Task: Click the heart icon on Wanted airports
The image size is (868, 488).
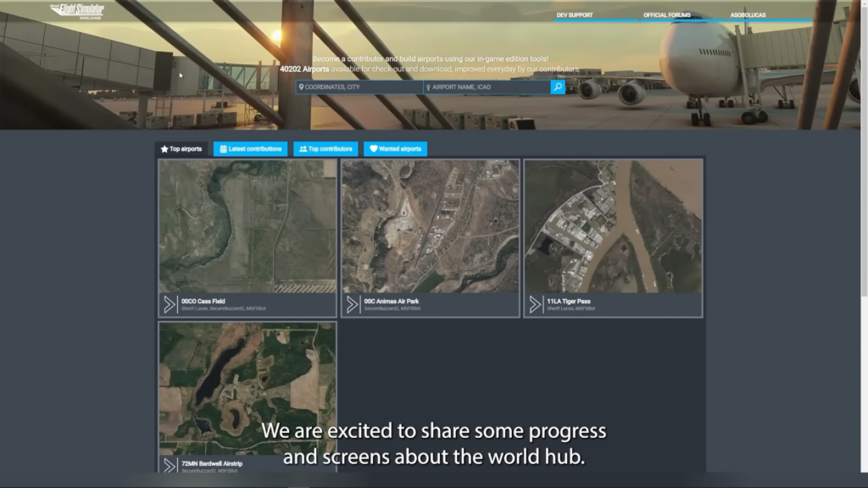Action: coord(374,148)
